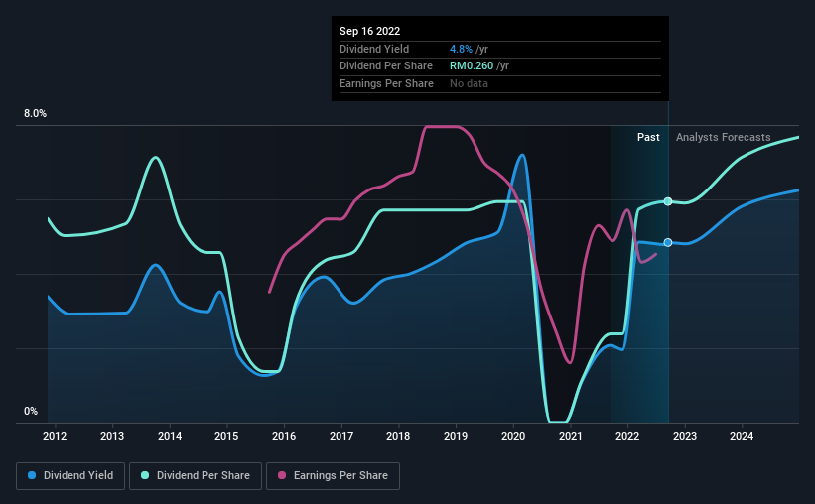
Task: Click the 'Sep 16 2022' tooltip date
Action: pos(369,31)
